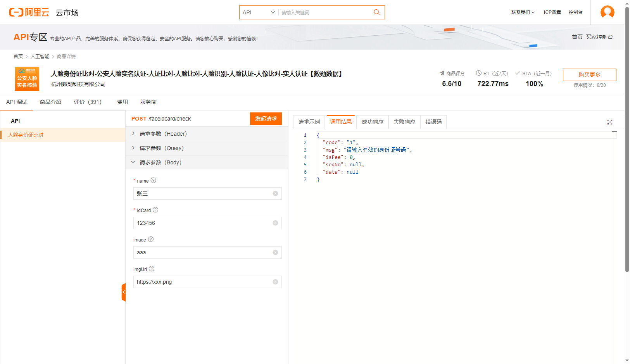The width and height of the screenshot is (630, 364).
Task: Click the 首页 breadcrumb
Action: point(18,57)
